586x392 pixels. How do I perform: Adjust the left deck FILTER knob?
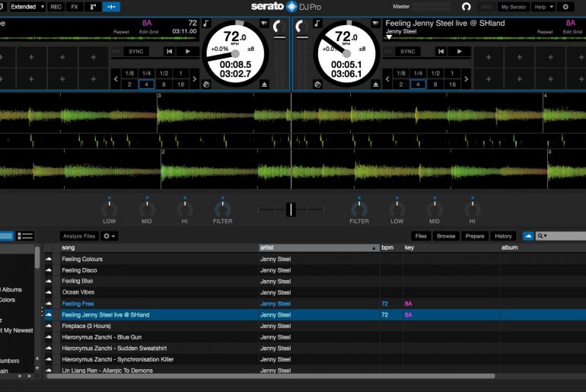[x=223, y=209]
